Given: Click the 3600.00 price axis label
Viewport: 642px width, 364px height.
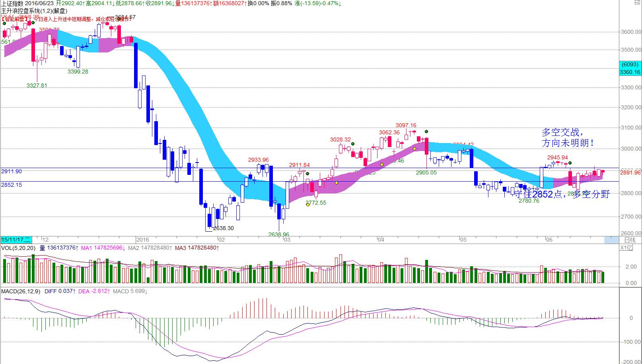Looking at the screenshot, I should pyautogui.click(x=631, y=32).
